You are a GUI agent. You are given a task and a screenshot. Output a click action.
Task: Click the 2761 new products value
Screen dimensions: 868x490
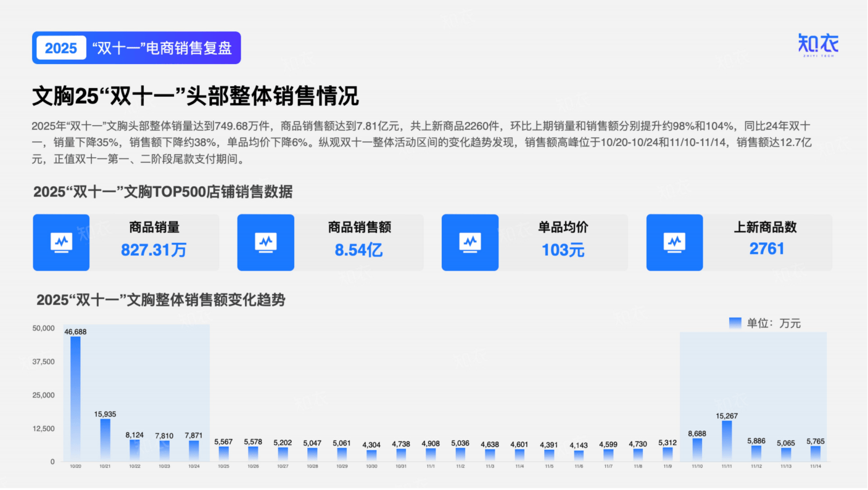[x=767, y=249]
